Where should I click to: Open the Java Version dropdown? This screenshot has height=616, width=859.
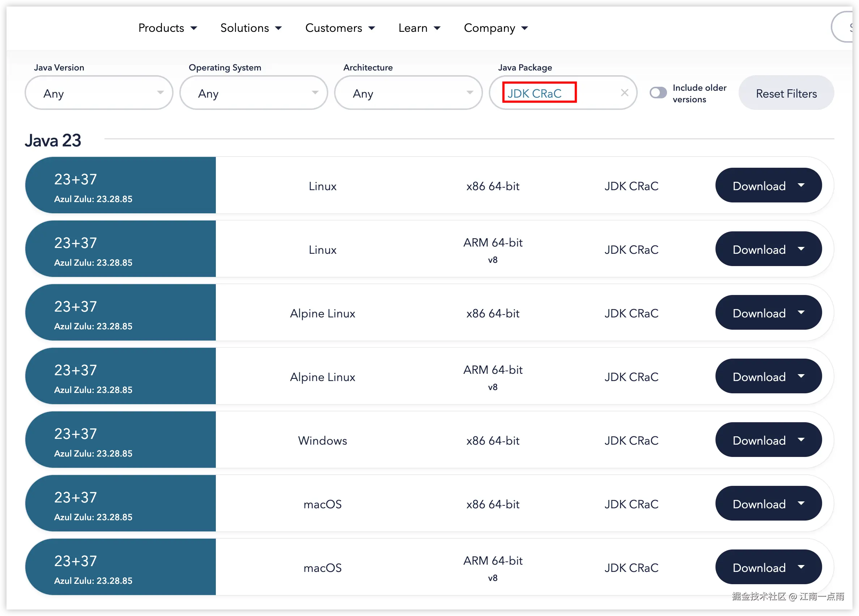[x=98, y=93]
